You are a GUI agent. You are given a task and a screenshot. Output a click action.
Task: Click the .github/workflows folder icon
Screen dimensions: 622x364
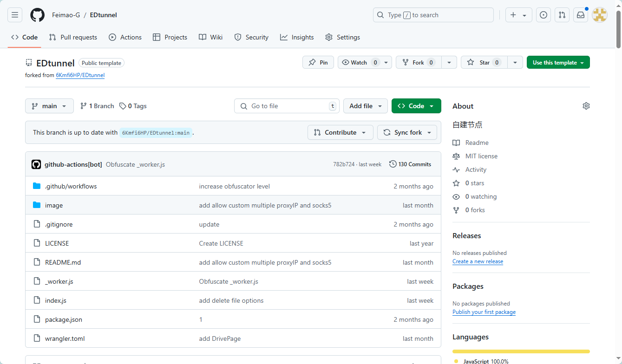(x=37, y=186)
